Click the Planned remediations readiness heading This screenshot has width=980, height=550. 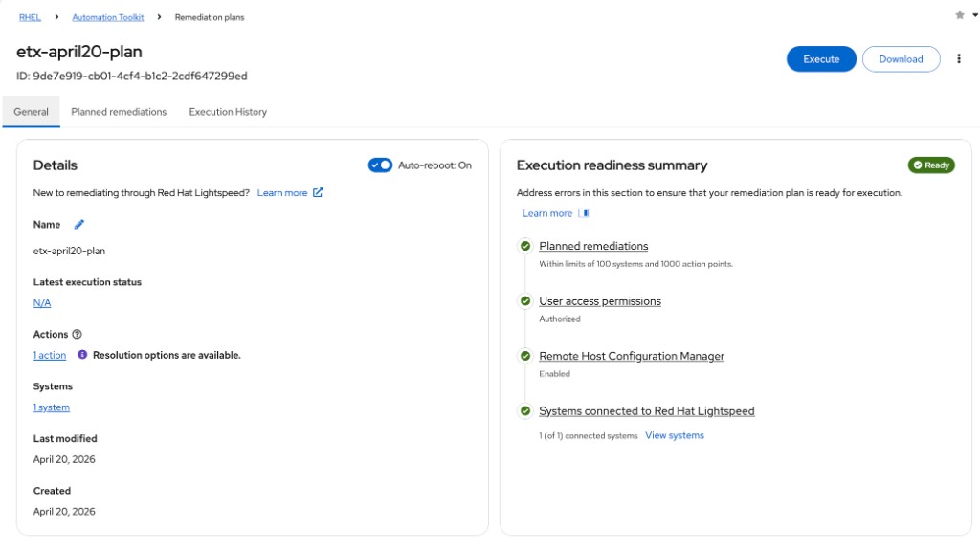click(593, 246)
